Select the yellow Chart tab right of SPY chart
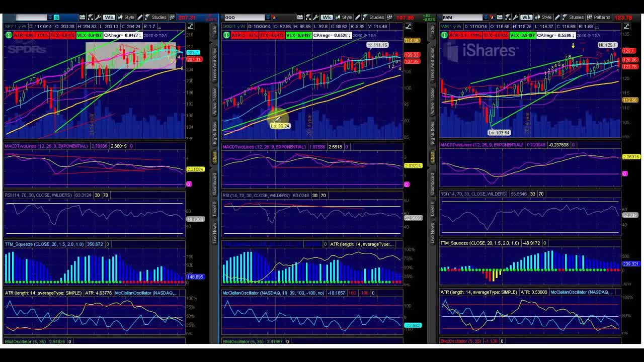This screenshot has height=362, width=644. (x=214, y=156)
